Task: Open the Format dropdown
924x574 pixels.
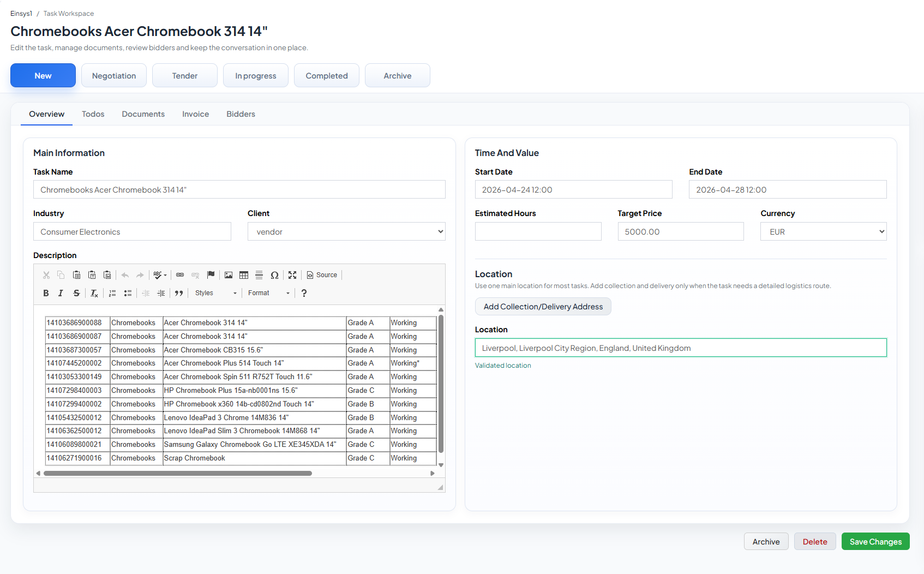Action: click(268, 293)
